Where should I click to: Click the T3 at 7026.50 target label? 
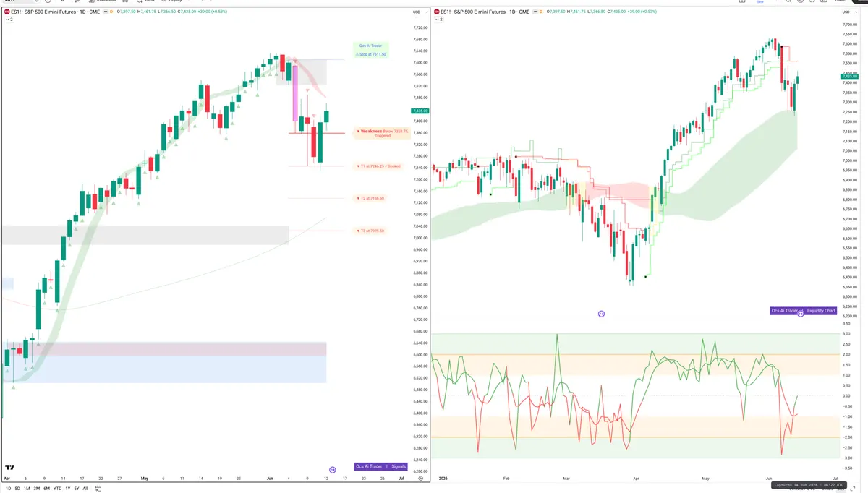point(370,231)
